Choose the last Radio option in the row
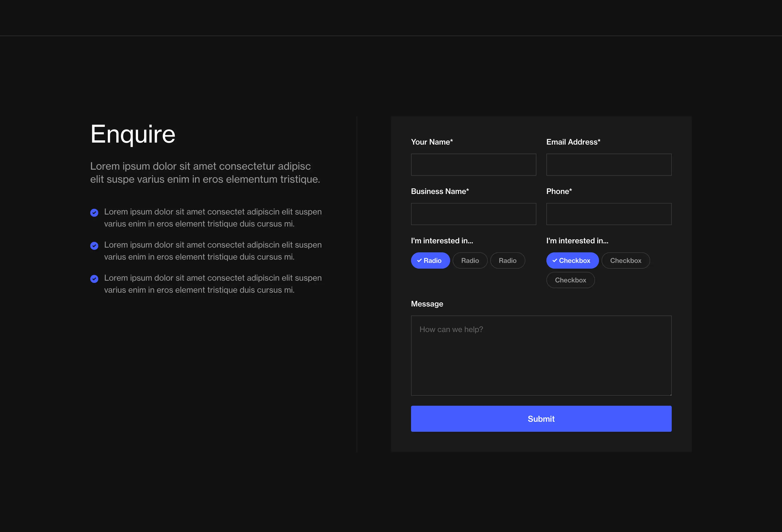This screenshot has width=782, height=532. coord(508,260)
